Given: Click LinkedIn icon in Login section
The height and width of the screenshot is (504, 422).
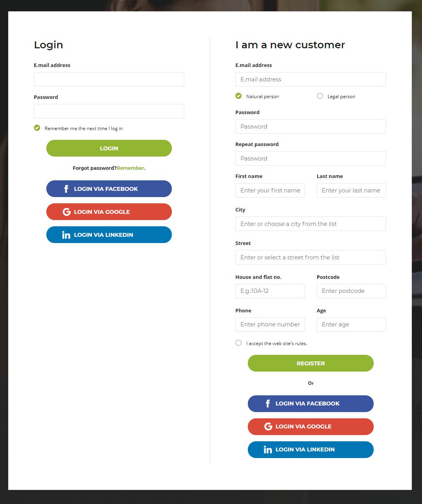Looking at the screenshot, I should pyautogui.click(x=66, y=235).
